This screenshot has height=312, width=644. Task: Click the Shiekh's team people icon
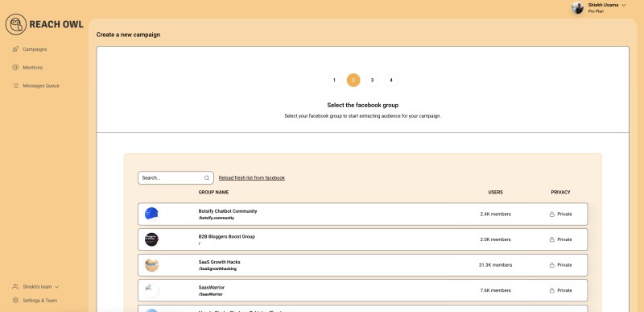click(x=15, y=286)
